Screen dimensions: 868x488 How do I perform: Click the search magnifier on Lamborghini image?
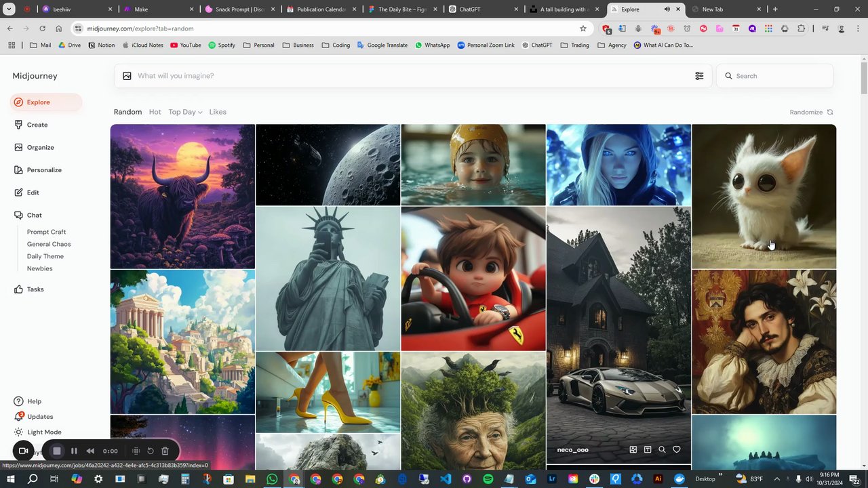(x=662, y=449)
